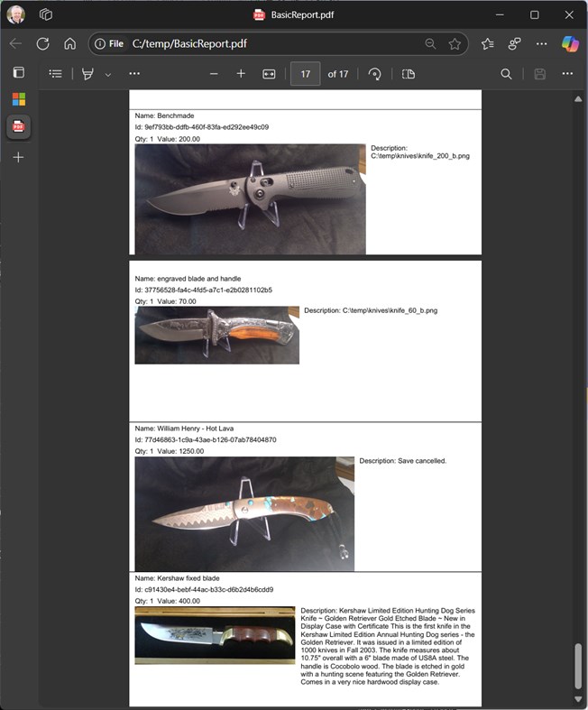Viewport: 588px width, 710px height.
Task: Click 'Name: engraved blade and handle'
Action: pyautogui.click(x=188, y=279)
